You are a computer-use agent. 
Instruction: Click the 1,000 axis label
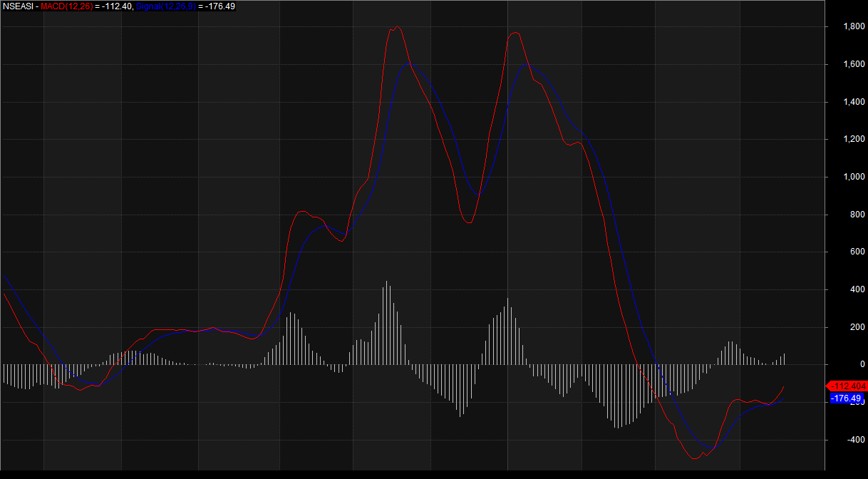854,177
